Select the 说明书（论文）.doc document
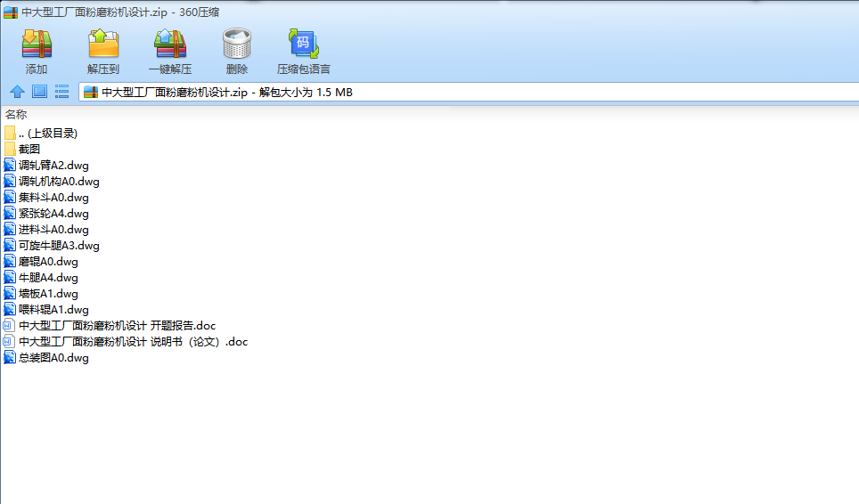The width and height of the screenshot is (859, 504). tap(126, 341)
